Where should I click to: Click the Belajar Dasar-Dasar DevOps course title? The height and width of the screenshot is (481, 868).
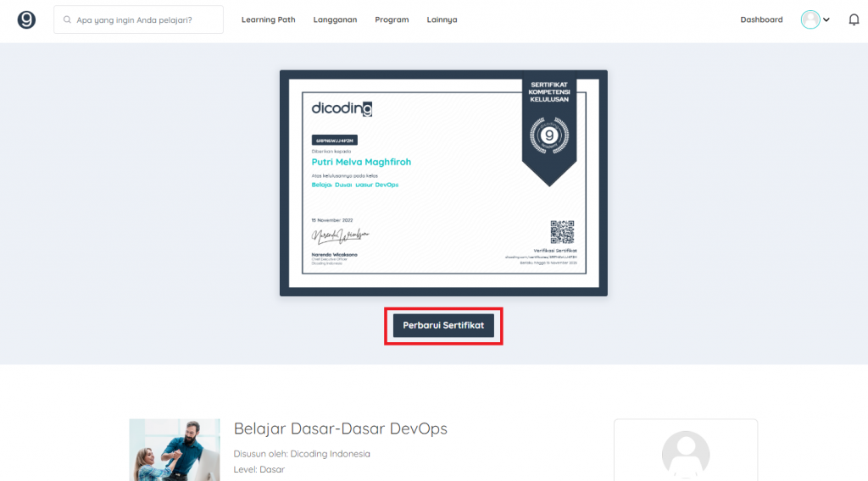point(340,428)
